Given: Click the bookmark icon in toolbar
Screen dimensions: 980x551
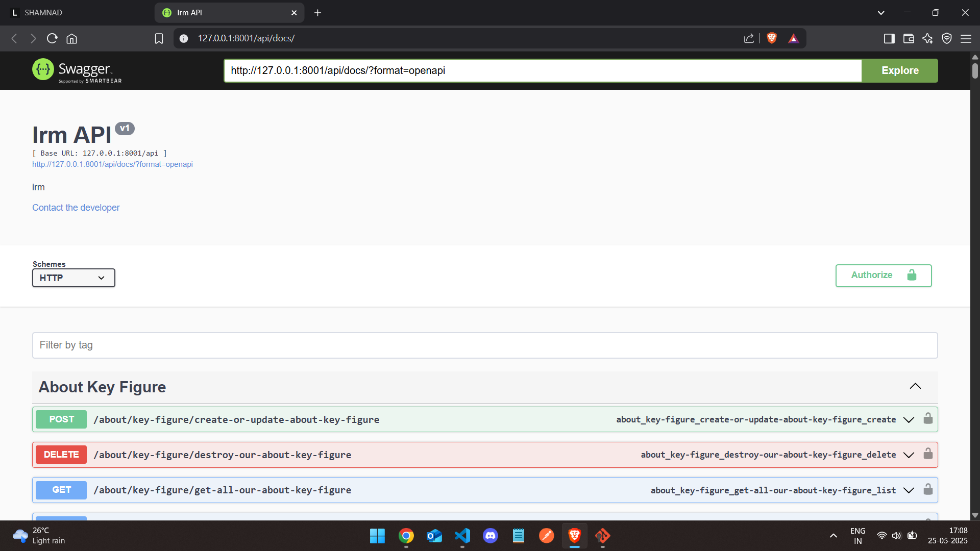Looking at the screenshot, I should click(159, 38).
